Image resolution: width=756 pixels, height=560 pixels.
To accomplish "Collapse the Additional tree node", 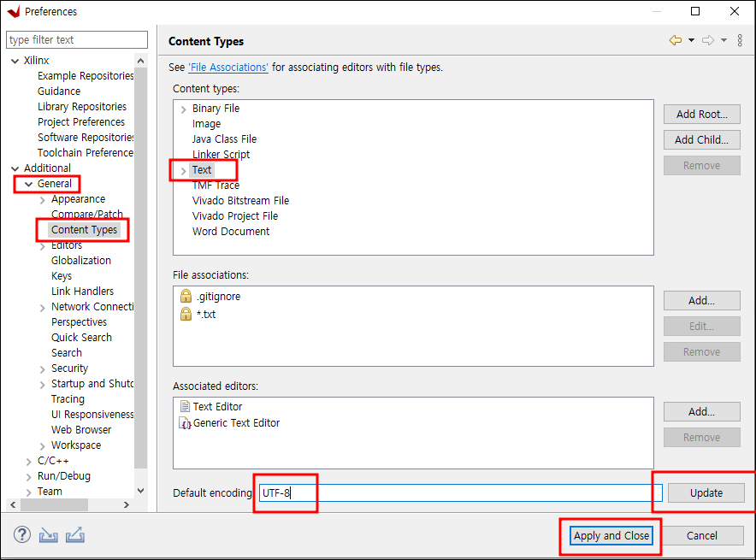I will pyautogui.click(x=15, y=168).
